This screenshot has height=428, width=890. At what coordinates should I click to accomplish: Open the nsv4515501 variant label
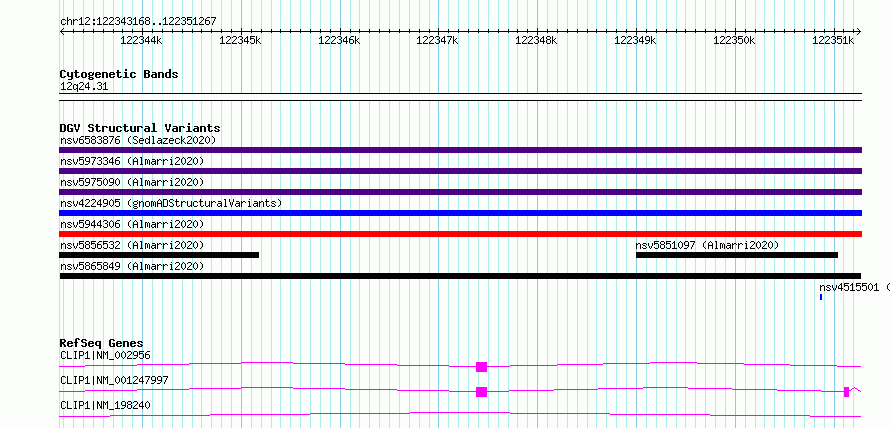[854, 287]
